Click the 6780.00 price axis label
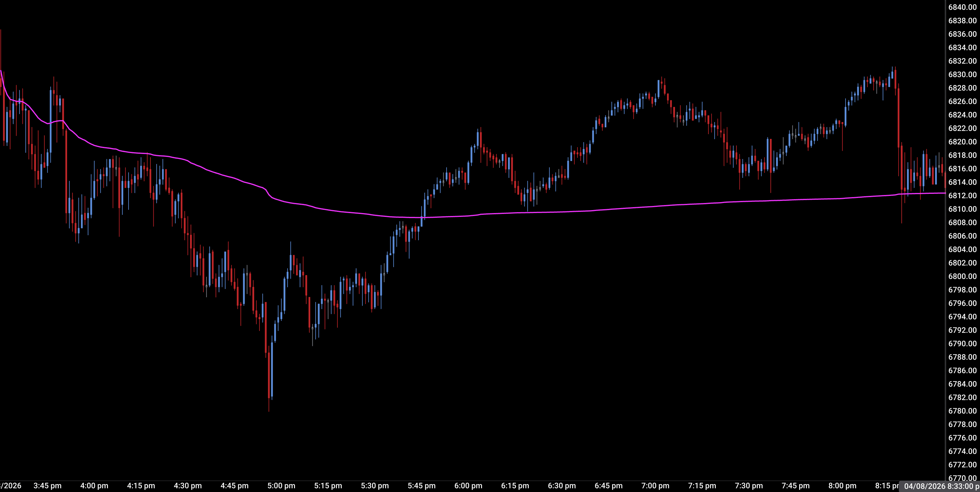The height and width of the screenshot is (492, 980). tap(962, 411)
